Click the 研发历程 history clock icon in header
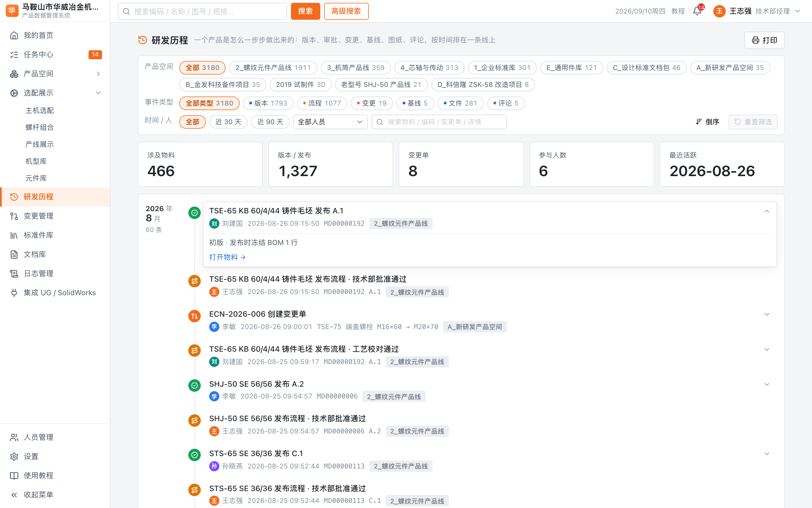 point(143,40)
